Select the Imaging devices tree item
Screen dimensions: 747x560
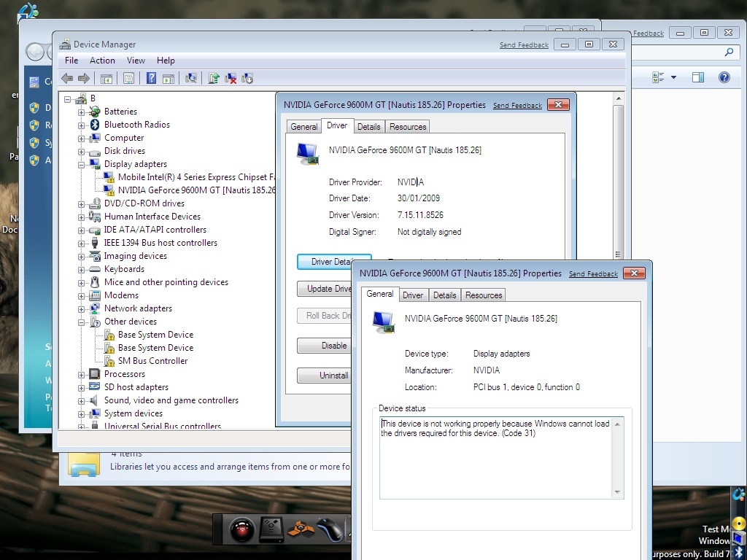135,256
